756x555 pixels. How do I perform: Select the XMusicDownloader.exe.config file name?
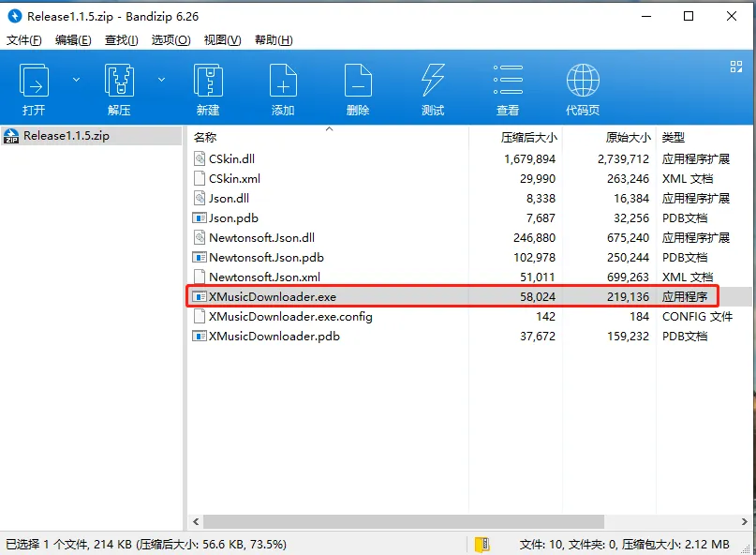click(290, 317)
